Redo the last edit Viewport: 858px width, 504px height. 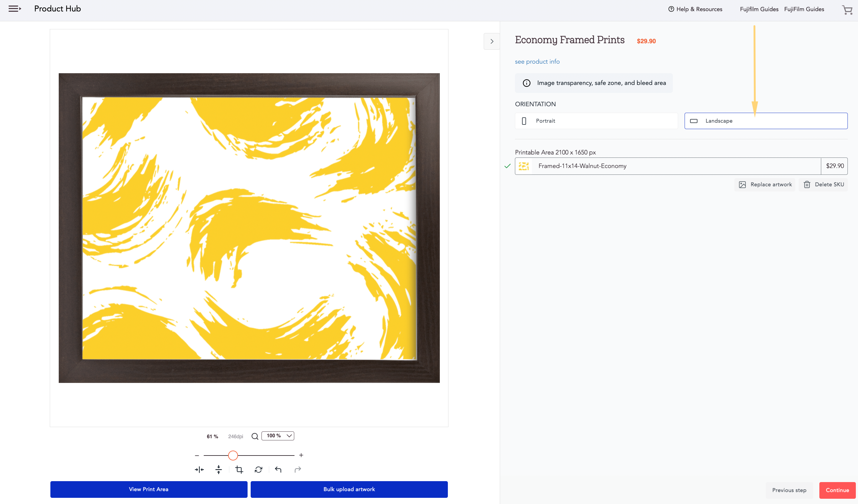pos(298,470)
